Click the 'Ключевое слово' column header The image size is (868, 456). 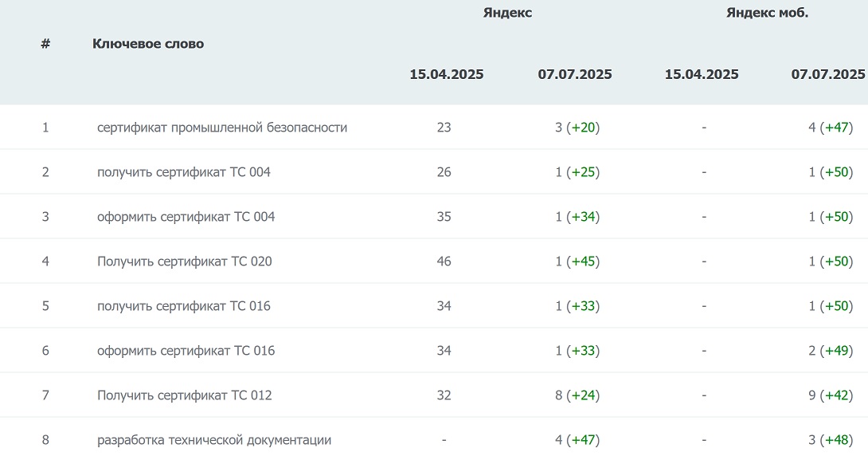point(148,44)
